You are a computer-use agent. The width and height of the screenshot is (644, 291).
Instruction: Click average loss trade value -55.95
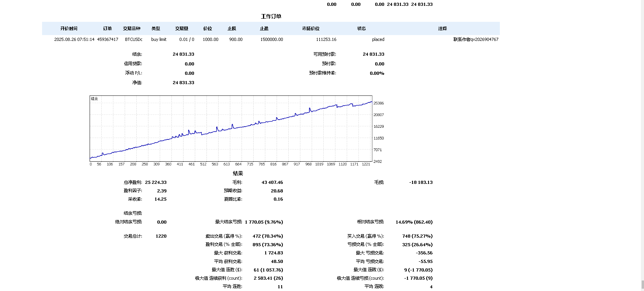tap(425, 261)
